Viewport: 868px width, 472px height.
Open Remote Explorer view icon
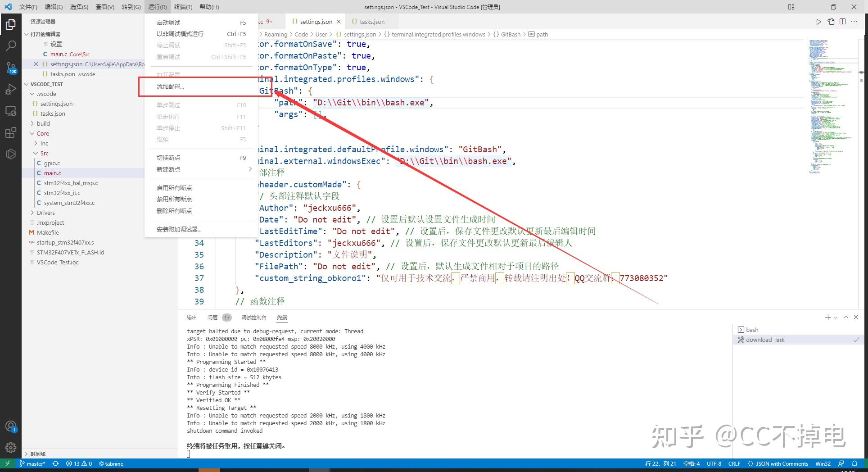[11, 111]
